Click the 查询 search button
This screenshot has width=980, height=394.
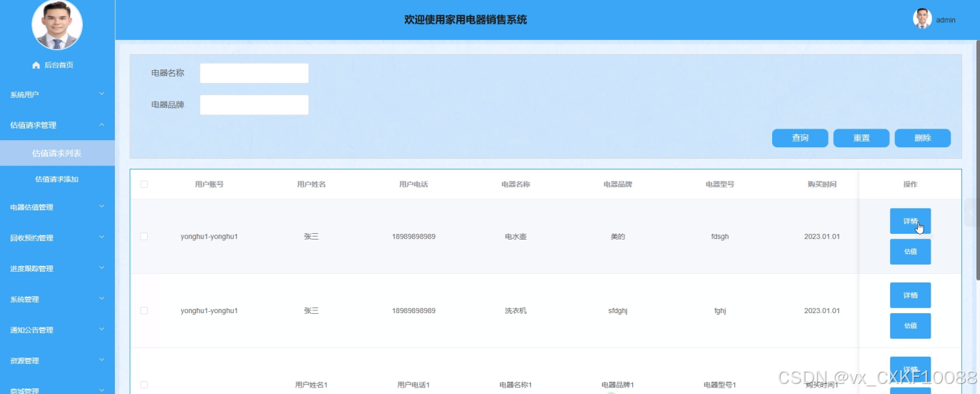point(800,138)
